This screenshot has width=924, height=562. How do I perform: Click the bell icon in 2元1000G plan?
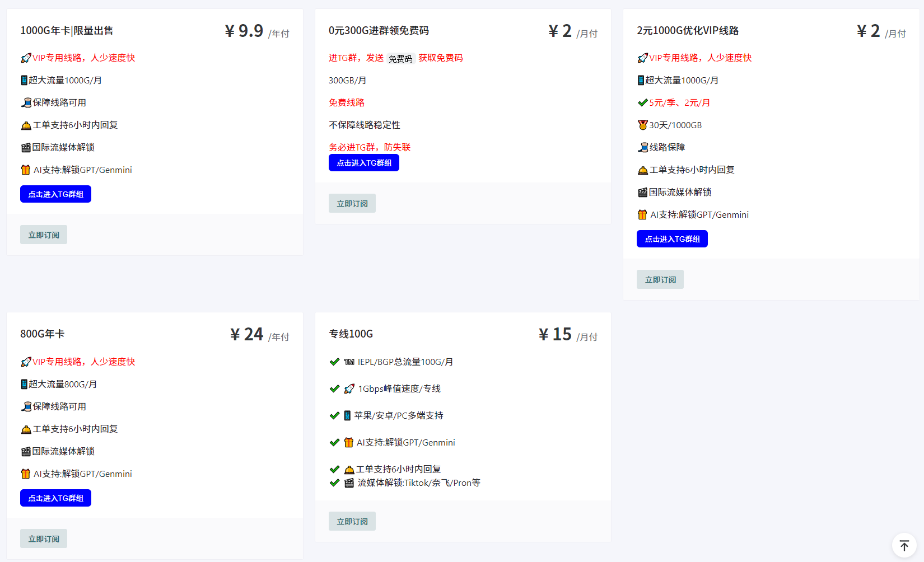pyautogui.click(x=642, y=170)
